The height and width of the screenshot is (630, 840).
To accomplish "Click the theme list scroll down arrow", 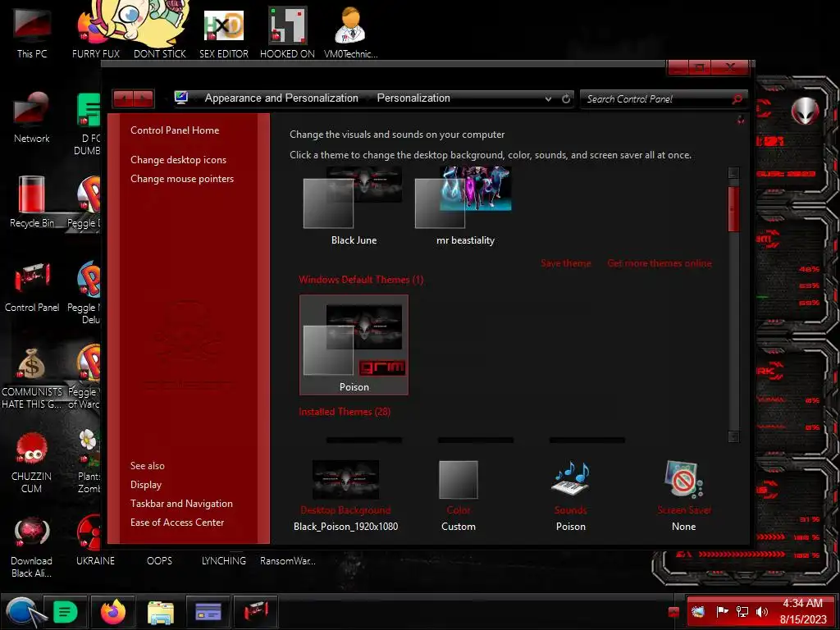I will [733, 436].
